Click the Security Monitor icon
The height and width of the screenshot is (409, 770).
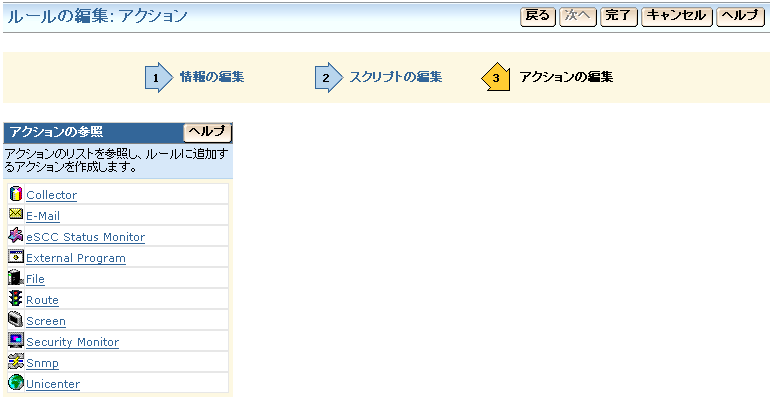pos(16,340)
